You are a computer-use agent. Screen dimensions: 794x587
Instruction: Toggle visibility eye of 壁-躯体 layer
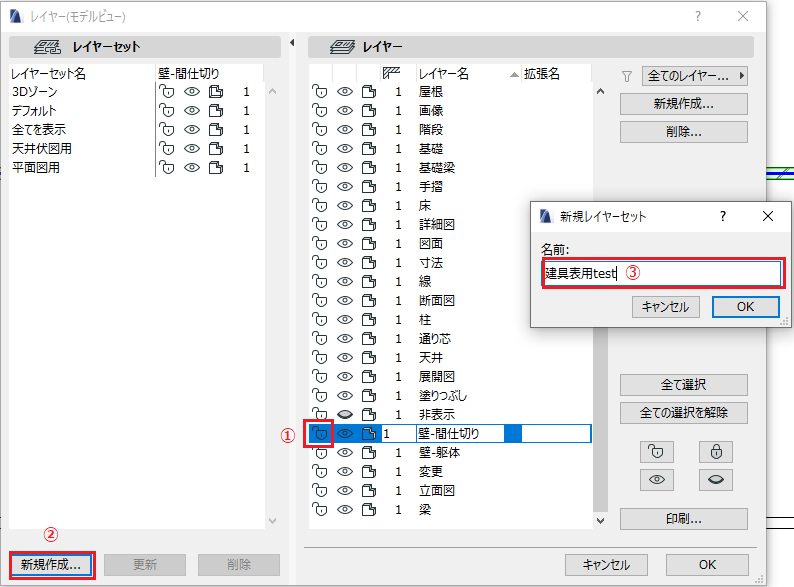[345, 452]
